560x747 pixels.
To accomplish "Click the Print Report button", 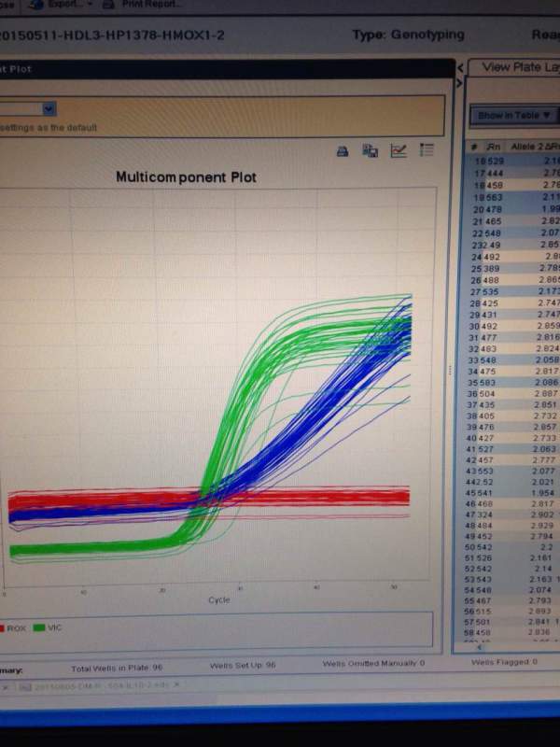I will click(x=143, y=5).
